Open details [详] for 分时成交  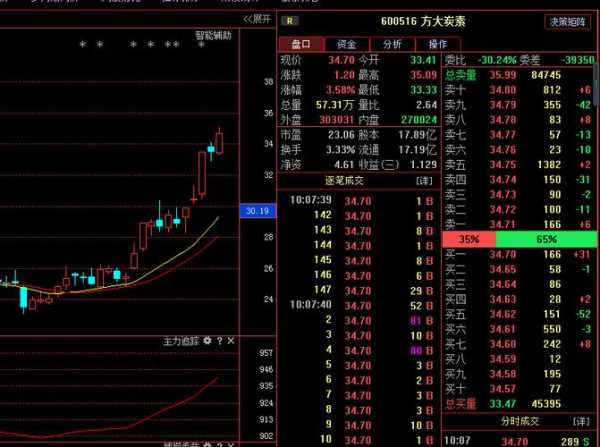[581, 421]
